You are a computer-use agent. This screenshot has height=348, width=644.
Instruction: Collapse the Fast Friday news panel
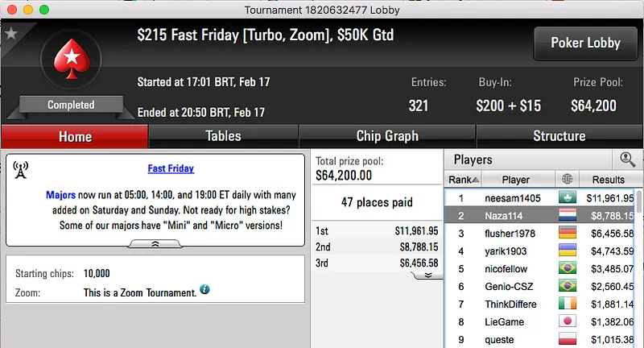pos(155,242)
